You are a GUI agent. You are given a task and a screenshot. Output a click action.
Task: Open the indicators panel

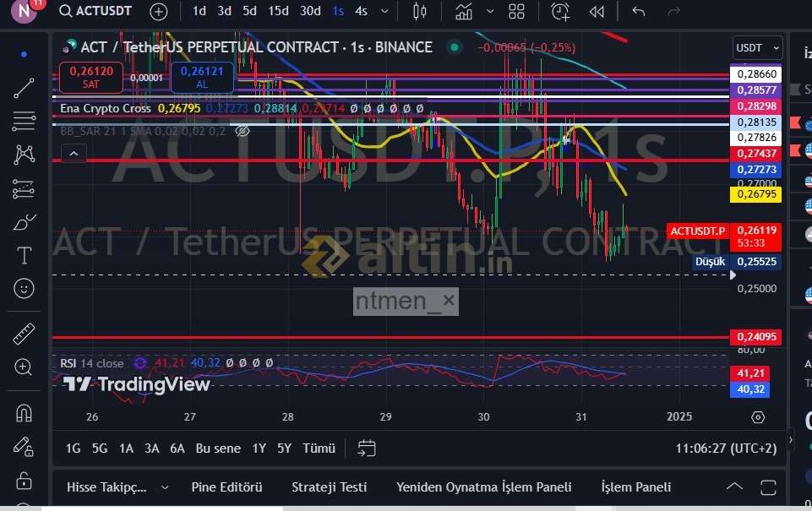coord(464,11)
